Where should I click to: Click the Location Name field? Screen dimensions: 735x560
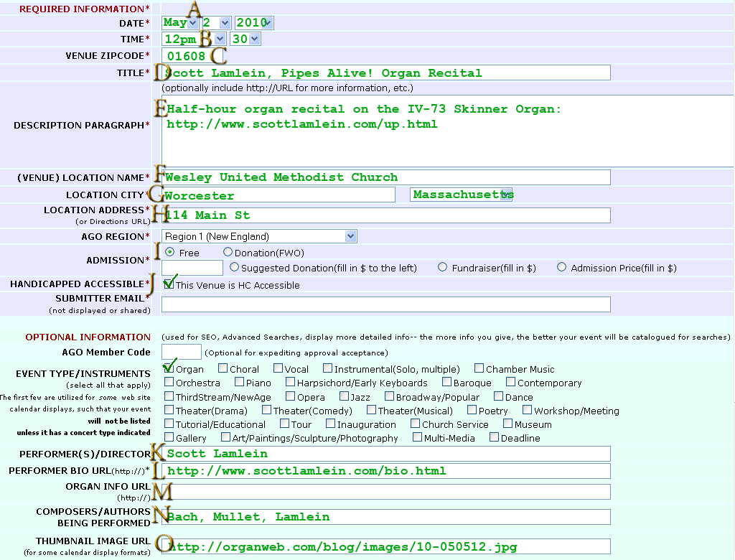coord(385,177)
